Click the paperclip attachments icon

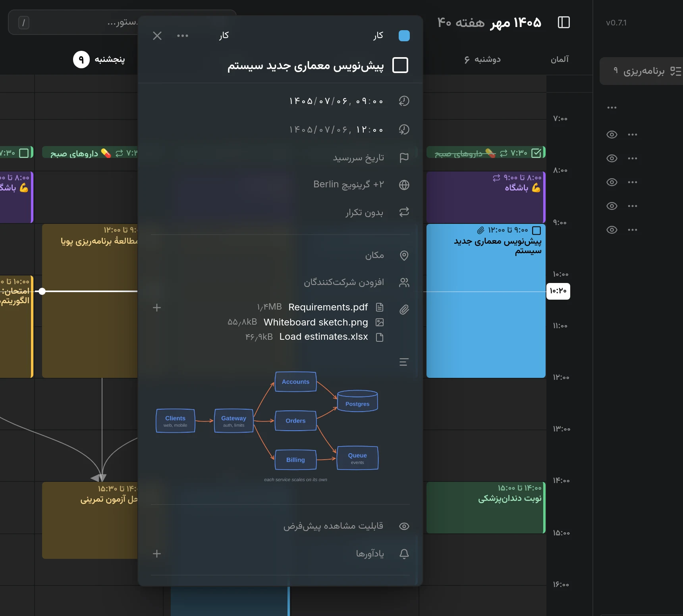[404, 309]
